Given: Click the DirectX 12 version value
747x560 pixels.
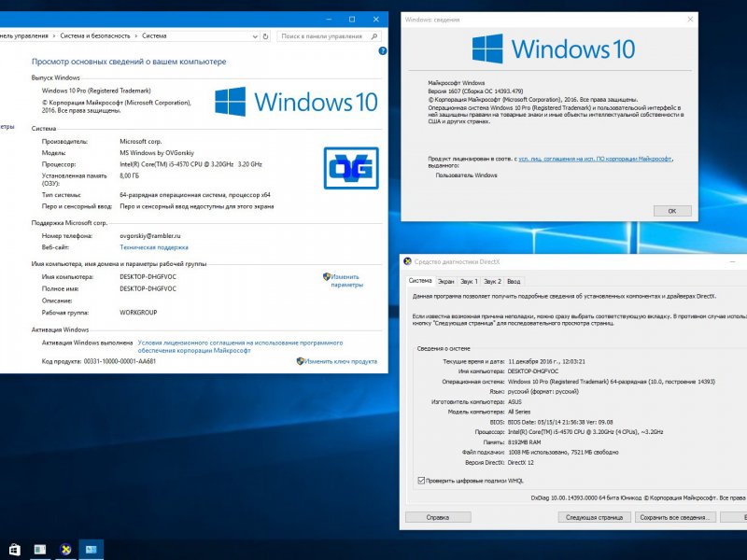Looking at the screenshot, I should tap(521, 462).
